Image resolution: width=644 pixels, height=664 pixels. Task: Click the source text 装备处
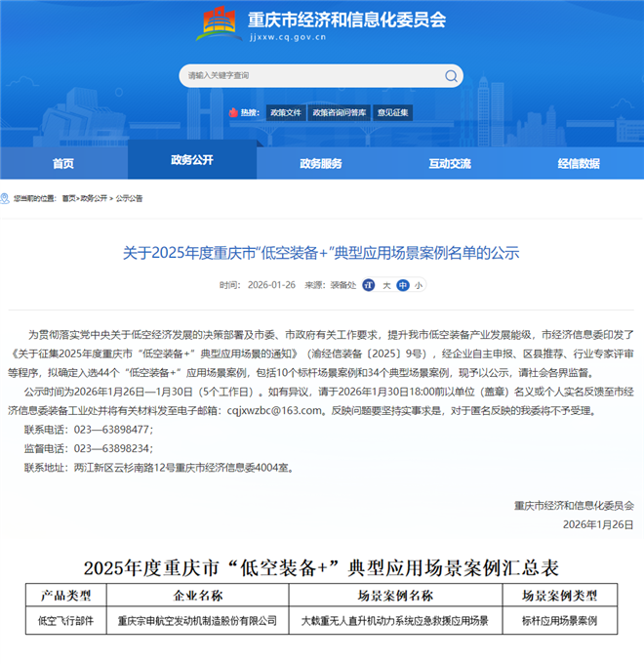(x=343, y=285)
